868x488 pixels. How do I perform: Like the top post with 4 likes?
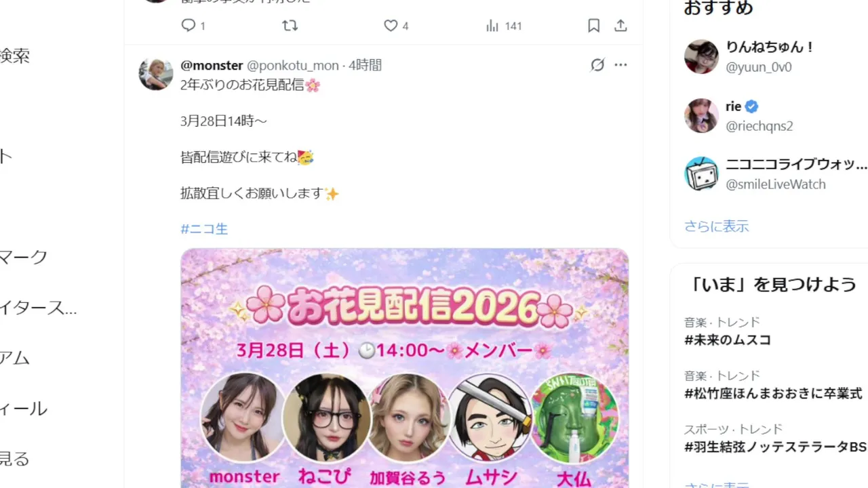pyautogui.click(x=391, y=26)
